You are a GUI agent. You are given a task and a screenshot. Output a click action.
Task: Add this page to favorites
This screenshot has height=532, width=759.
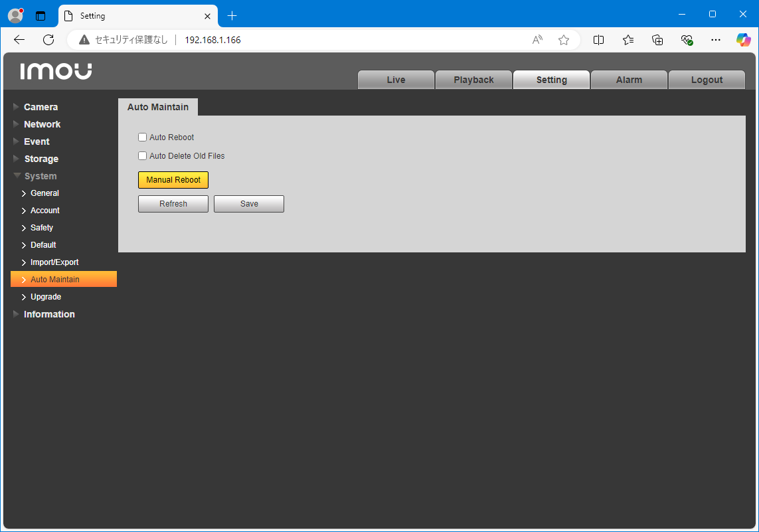pos(564,40)
